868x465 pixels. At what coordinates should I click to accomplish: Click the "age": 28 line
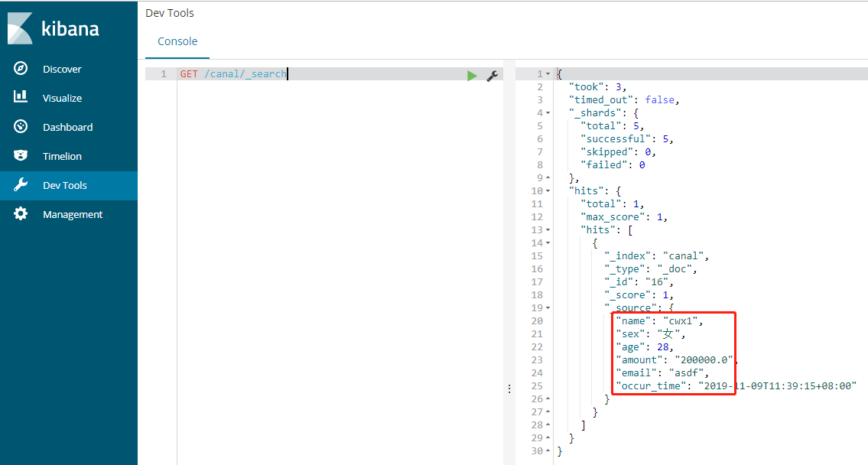[x=645, y=347]
